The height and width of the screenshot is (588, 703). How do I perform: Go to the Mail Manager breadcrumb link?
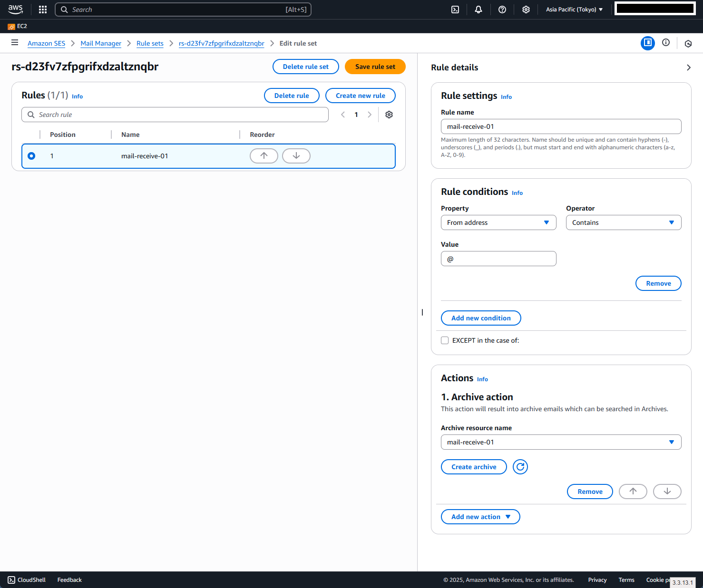pyautogui.click(x=101, y=43)
